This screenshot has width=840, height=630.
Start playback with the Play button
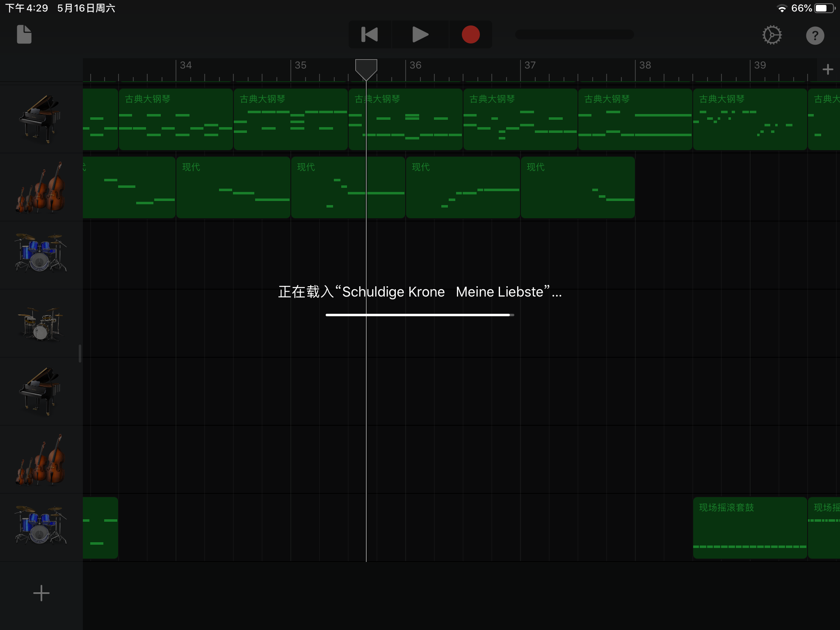[x=420, y=34]
